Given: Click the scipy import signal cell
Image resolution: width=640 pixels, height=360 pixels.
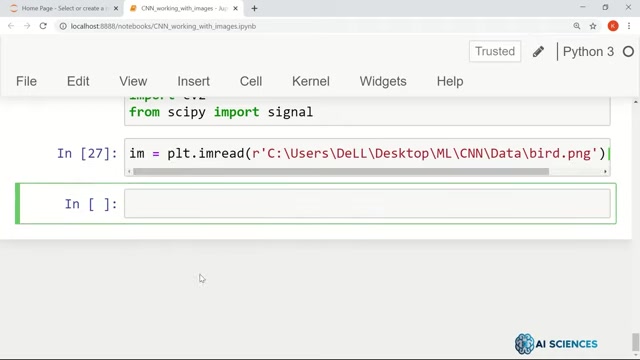Looking at the screenshot, I should tap(367, 111).
